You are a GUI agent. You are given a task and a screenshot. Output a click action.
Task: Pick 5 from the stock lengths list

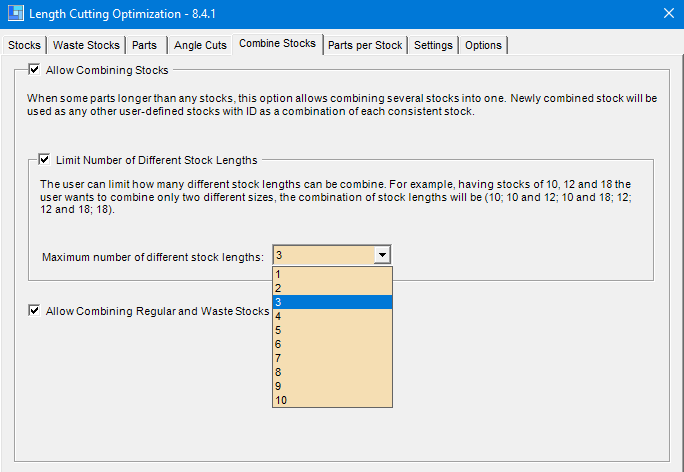click(x=332, y=330)
